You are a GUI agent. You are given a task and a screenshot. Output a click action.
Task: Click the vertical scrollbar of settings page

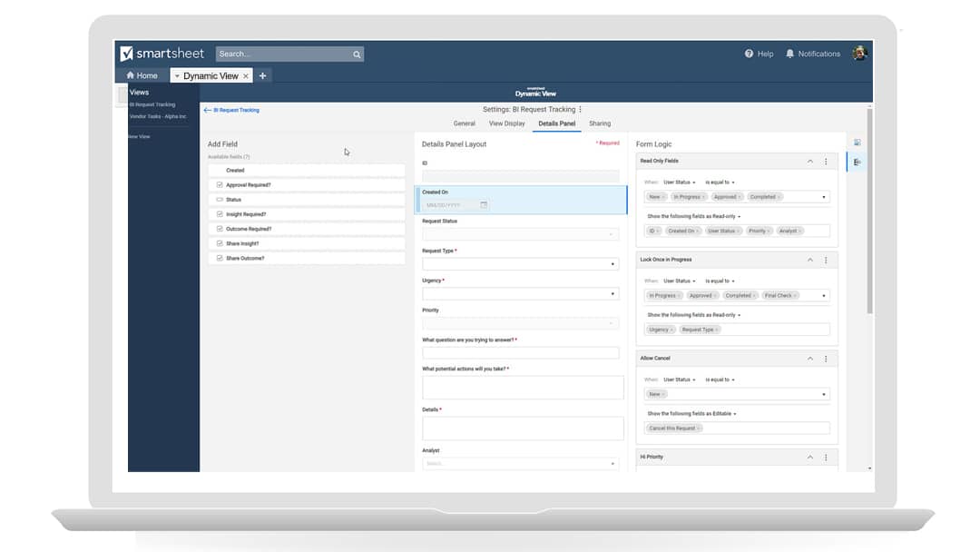click(869, 212)
